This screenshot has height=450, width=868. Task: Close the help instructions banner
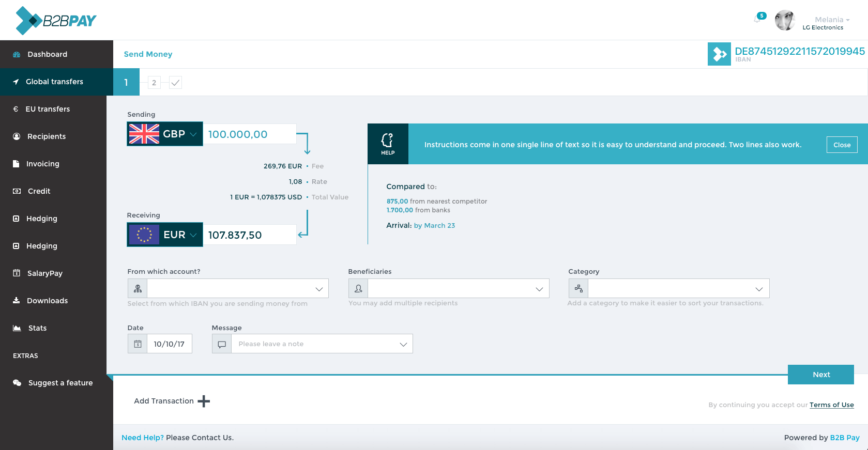coord(842,145)
